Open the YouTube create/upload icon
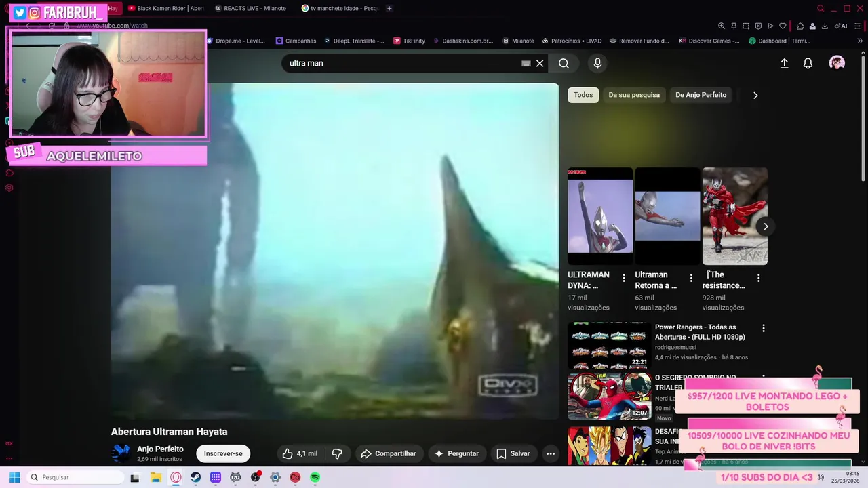The height and width of the screenshot is (488, 868). click(784, 63)
